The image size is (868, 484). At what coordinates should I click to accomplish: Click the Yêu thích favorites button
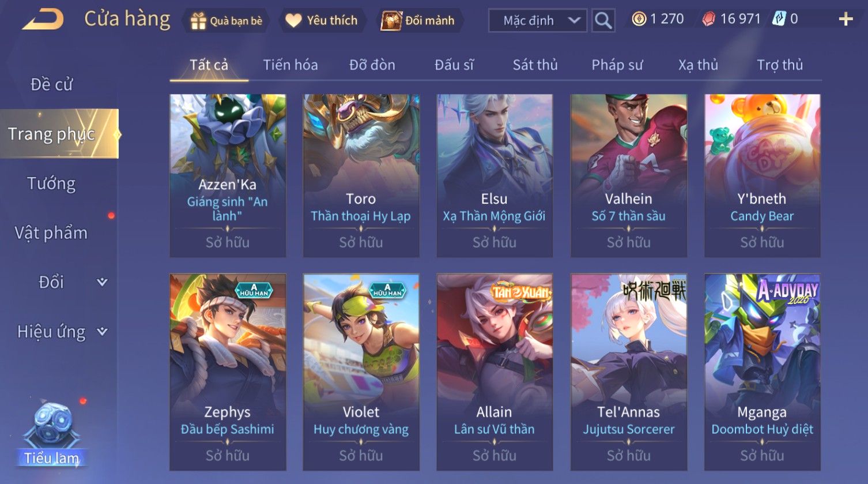tap(322, 21)
